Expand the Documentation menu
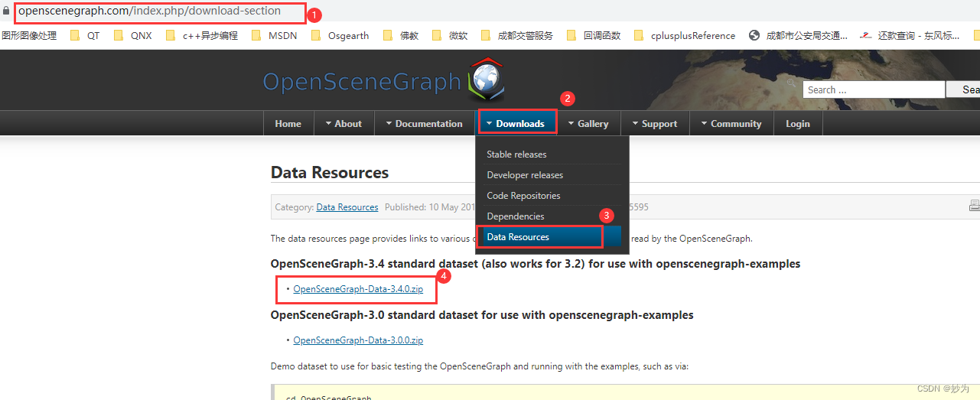Screen dimensions: 980x400 tap(424, 123)
